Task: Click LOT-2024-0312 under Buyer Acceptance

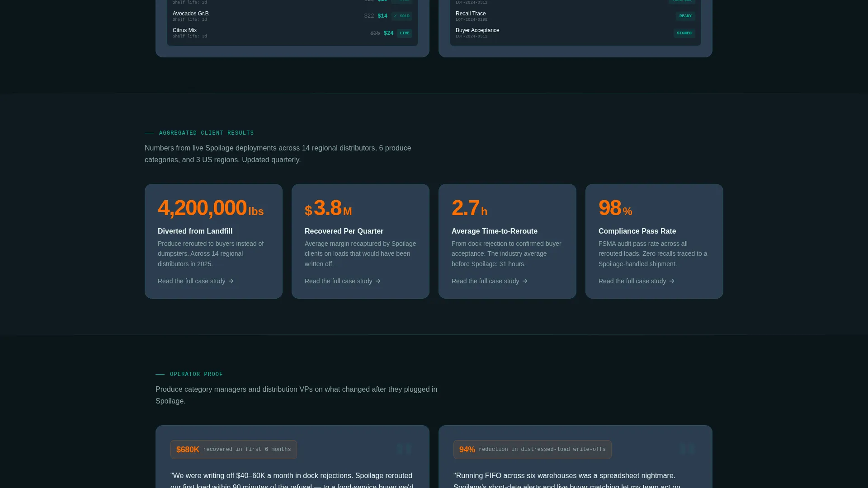Action: click(x=471, y=37)
